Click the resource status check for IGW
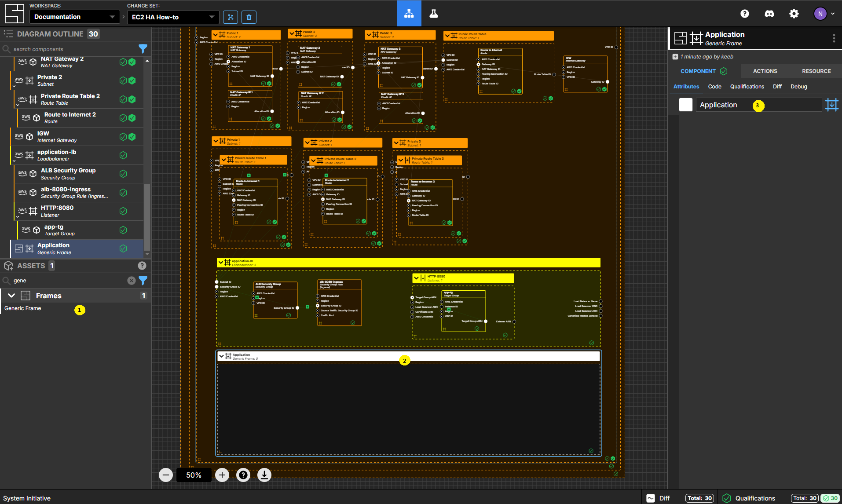The image size is (842, 504). click(x=132, y=137)
